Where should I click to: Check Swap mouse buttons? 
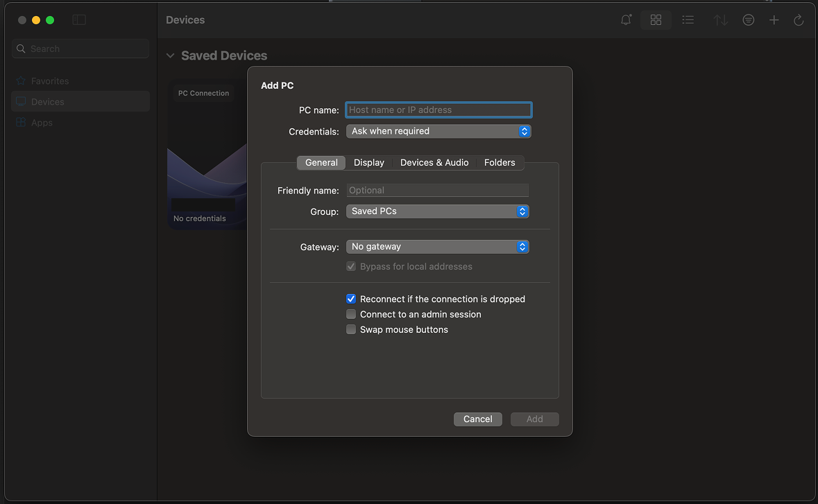click(351, 329)
